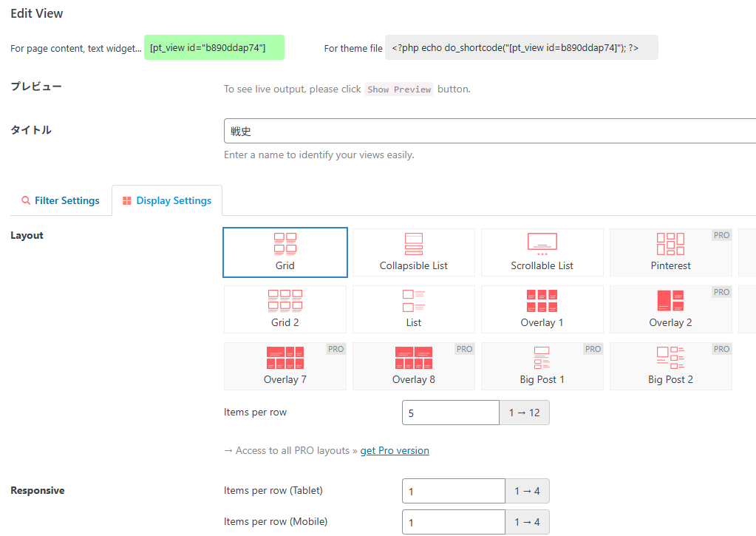
Task: Switch to the Display Settings tab
Action: (167, 200)
